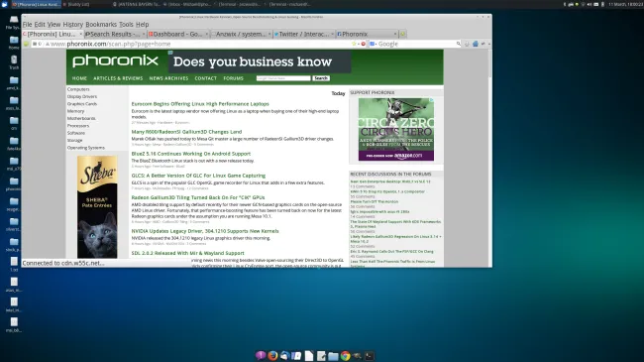Open Pidgin chat from the dock
The width and height of the screenshot is (644, 362).
pos(260,355)
